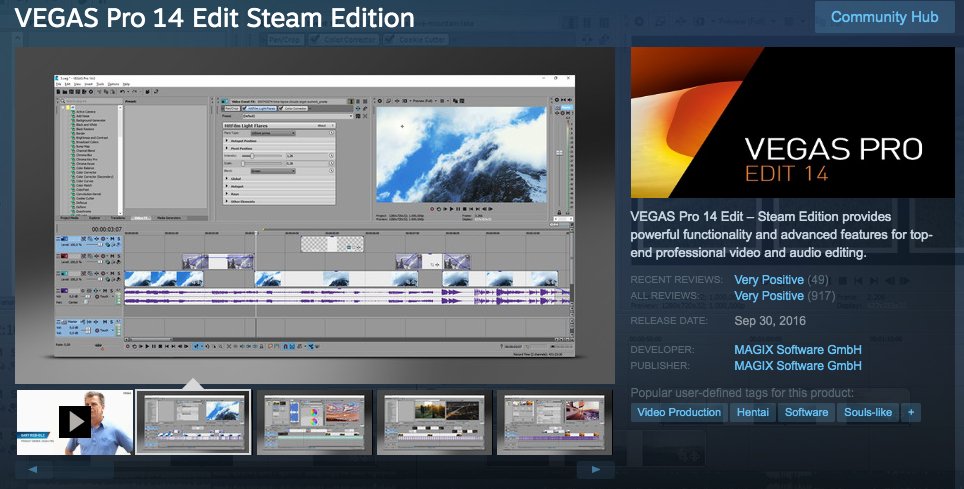Viewport: 964px width, 489px height.
Task: Open the Preset dropdown in Video Event FX
Action: tap(298, 116)
